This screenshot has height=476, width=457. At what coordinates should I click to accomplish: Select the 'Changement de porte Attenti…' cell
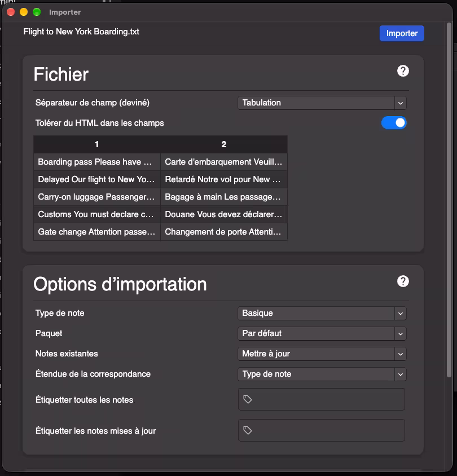(224, 232)
